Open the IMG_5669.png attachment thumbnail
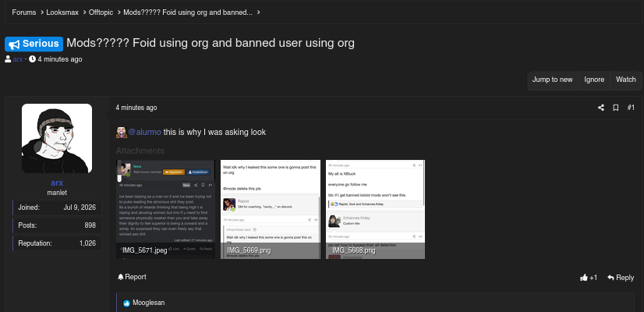 271,209
